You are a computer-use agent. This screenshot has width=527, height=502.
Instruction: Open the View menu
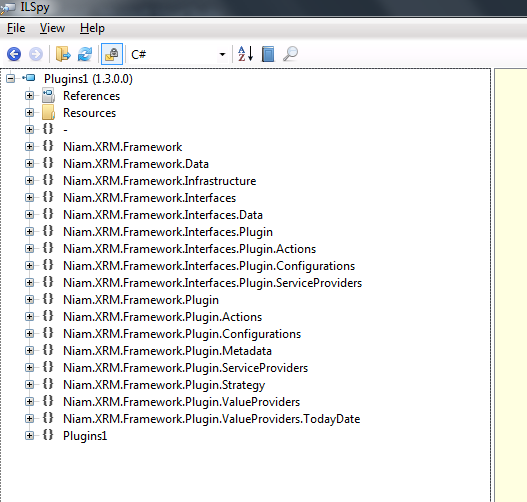[x=52, y=28]
